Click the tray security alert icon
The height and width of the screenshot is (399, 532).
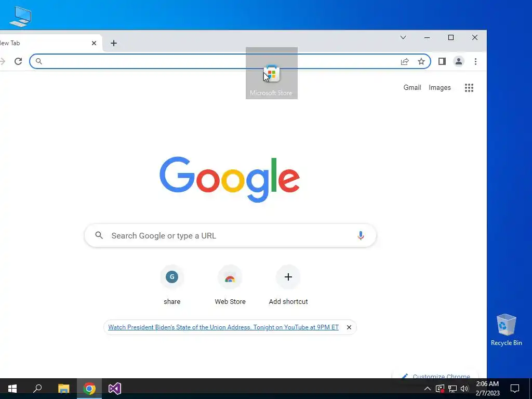(x=440, y=389)
